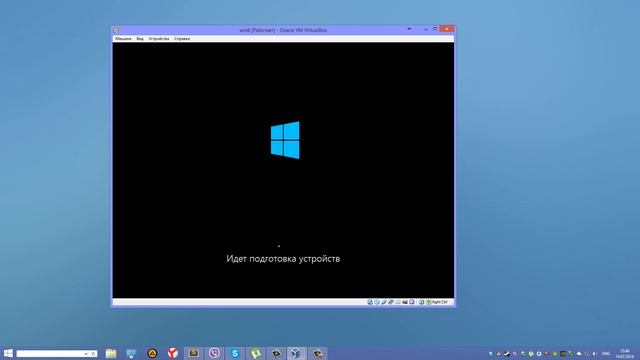Image resolution: width=640 pixels, height=360 pixels.
Task: Click the cloud icon in system tray
Action: point(579,354)
